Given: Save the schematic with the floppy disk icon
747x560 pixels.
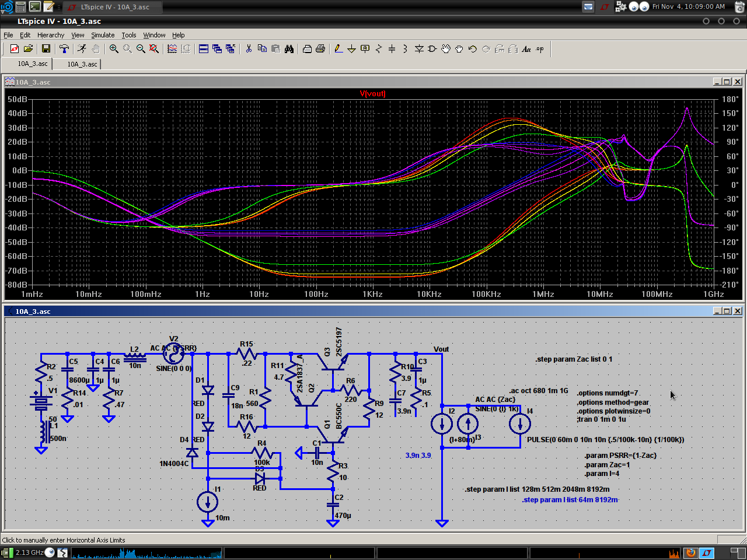Looking at the screenshot, I should coord(46,49).
